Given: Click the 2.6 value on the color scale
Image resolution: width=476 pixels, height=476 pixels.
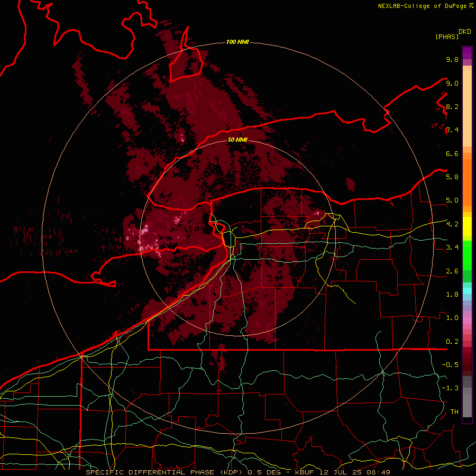Looking at the screenshot, I should tap(452, 271).
